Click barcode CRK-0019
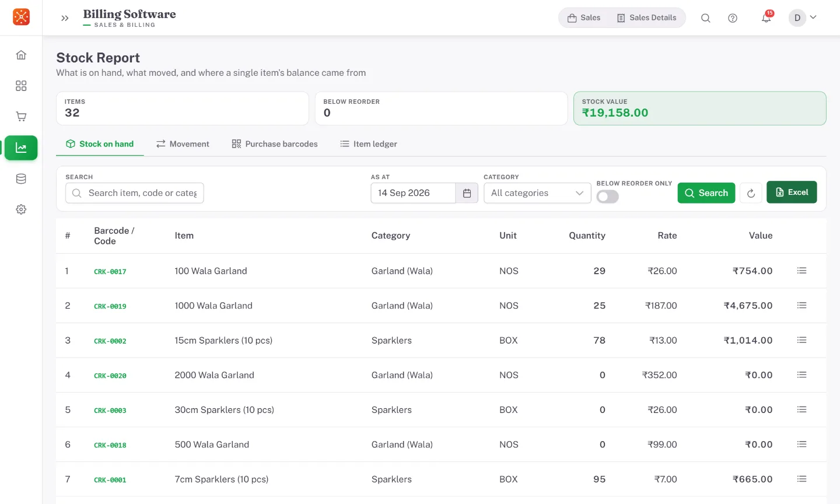The height and width of the screenshot is (504, 840). pos(110,306)
